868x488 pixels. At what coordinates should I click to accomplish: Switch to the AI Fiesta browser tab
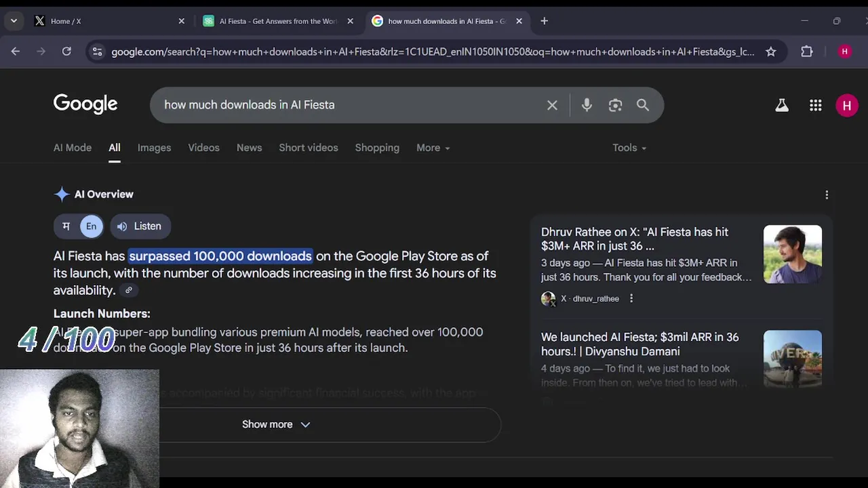point(278,21)
